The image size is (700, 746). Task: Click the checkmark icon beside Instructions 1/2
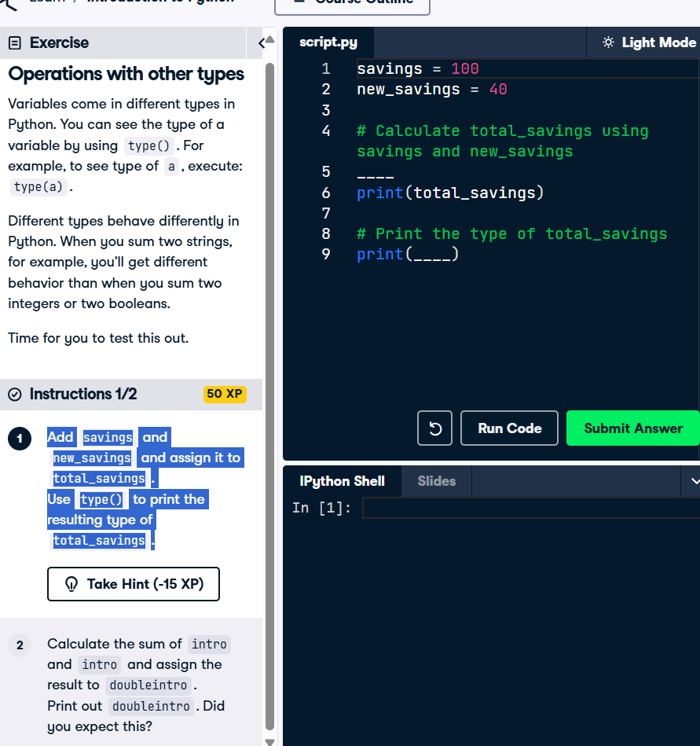(x=14, y=394)
